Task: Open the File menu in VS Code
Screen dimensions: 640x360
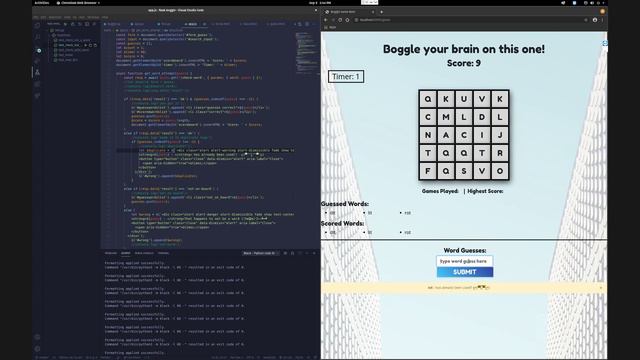Action: [35, 17]
